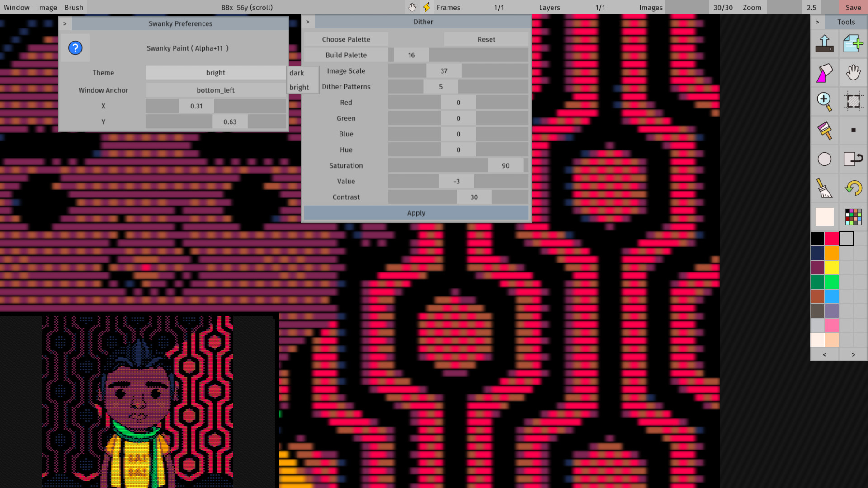The width and height of the screenshot is (868, 488).
Task: Open the Image menu
Action: coord(47,7)
